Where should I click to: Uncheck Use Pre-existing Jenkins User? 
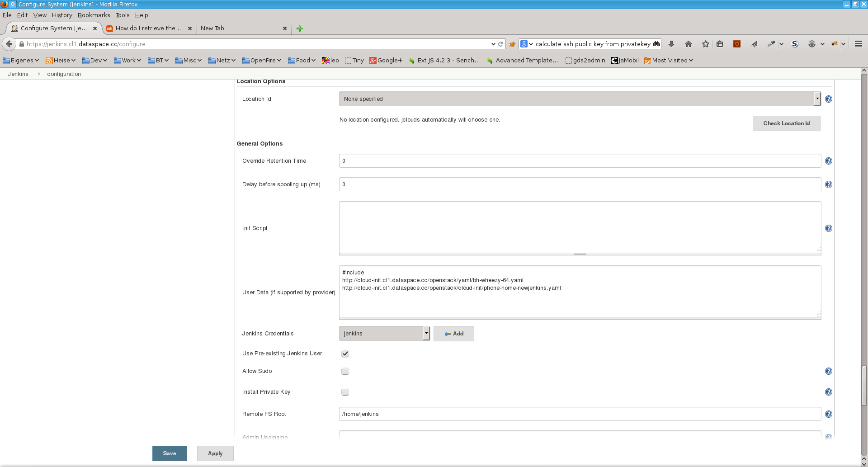pos(345,354)
